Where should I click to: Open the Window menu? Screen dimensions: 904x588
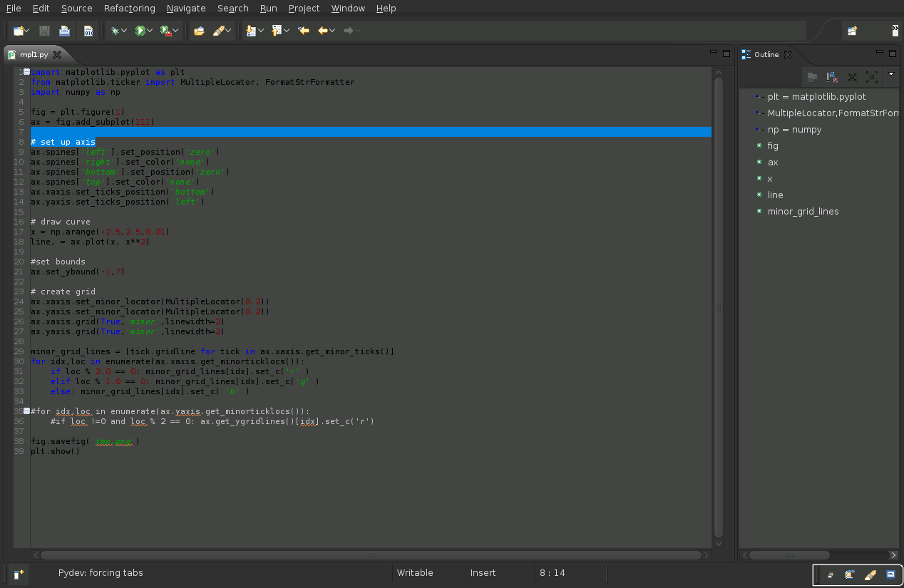coord(348,8)
